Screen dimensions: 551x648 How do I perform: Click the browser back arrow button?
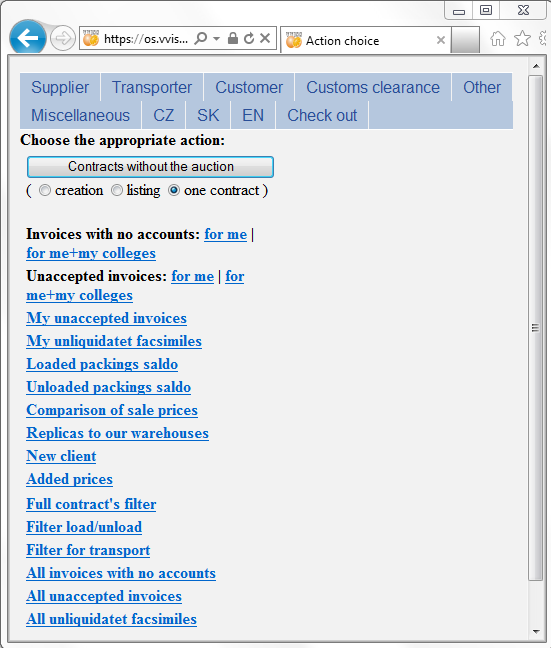click(x=28, y=38)
